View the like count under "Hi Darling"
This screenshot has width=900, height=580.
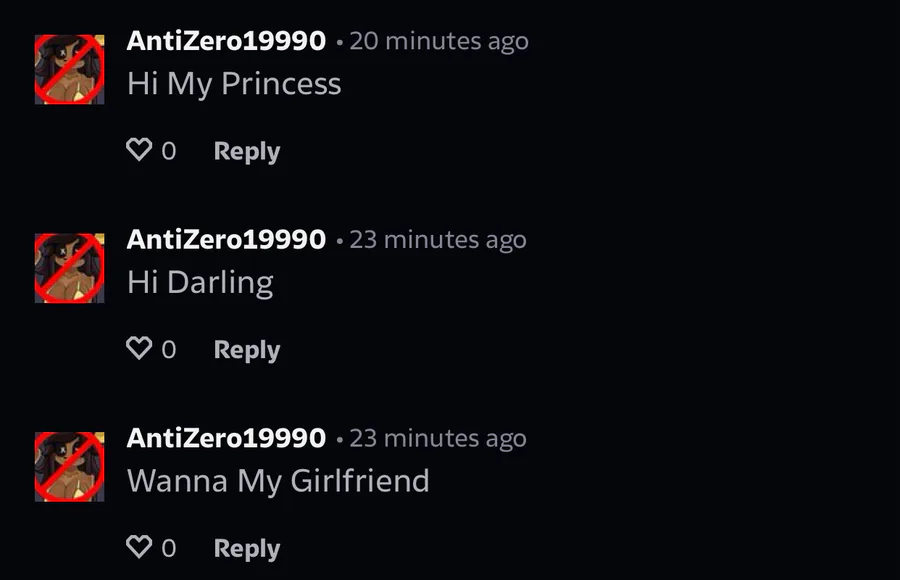click(169, 350)
